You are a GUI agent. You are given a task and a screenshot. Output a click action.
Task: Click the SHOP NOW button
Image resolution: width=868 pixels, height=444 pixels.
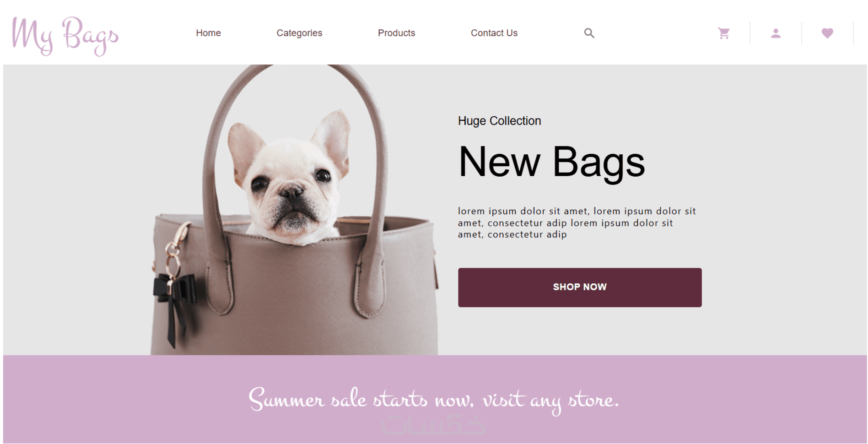click(x=580, y=287)
